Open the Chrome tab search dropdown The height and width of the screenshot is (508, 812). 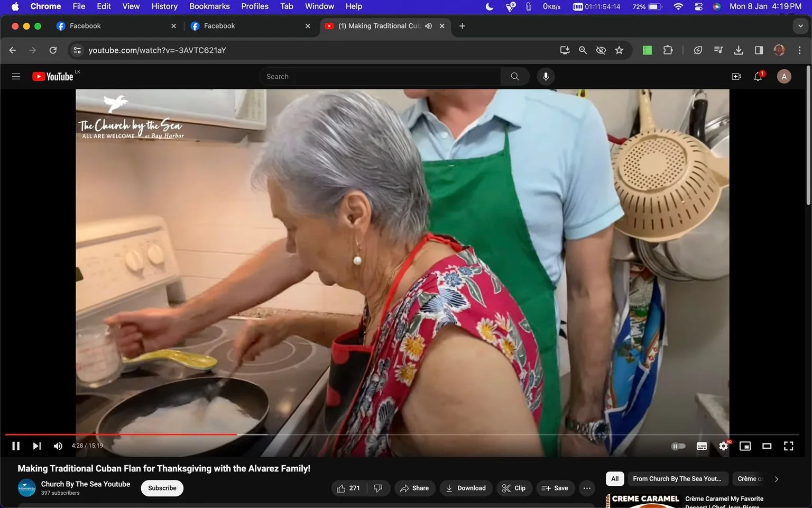800,26
